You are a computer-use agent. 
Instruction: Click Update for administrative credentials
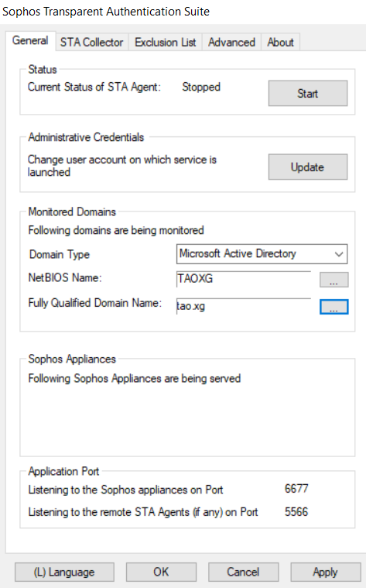pos(307,167)
